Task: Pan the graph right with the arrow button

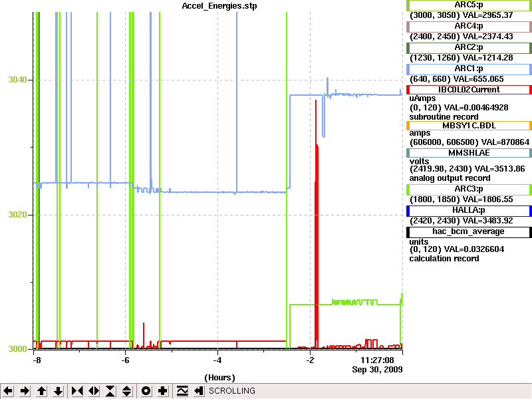Action: point(25,391)
